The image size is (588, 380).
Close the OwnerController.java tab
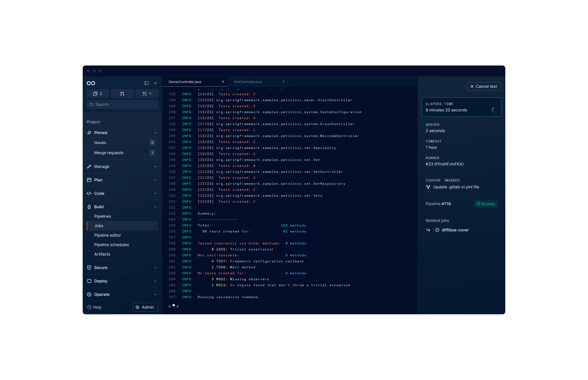click(223, 82)
